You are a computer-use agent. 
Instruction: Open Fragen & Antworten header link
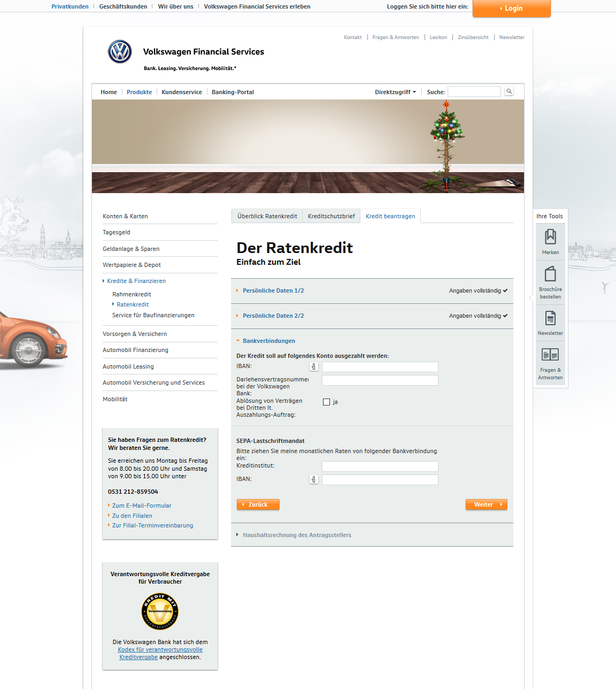tap(396, 37)
